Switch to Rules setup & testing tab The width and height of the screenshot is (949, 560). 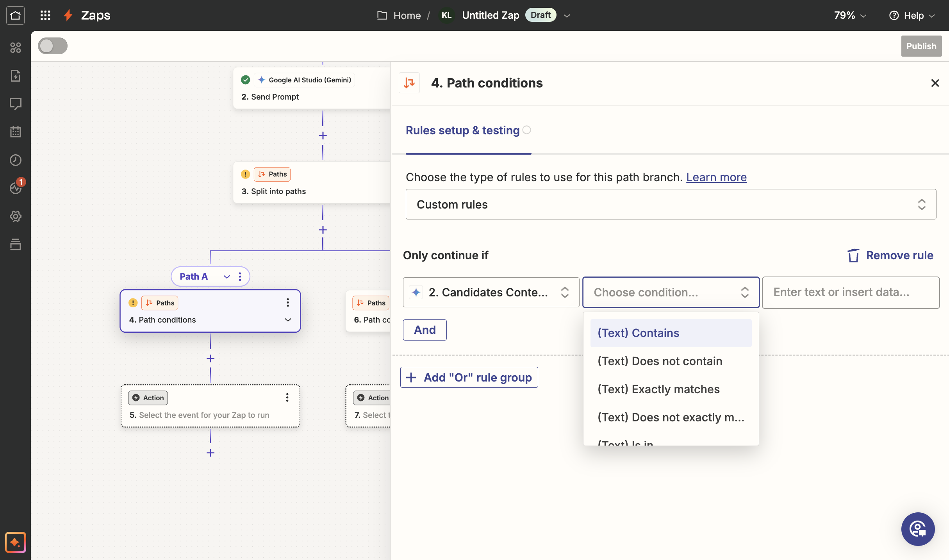point(462,130)
